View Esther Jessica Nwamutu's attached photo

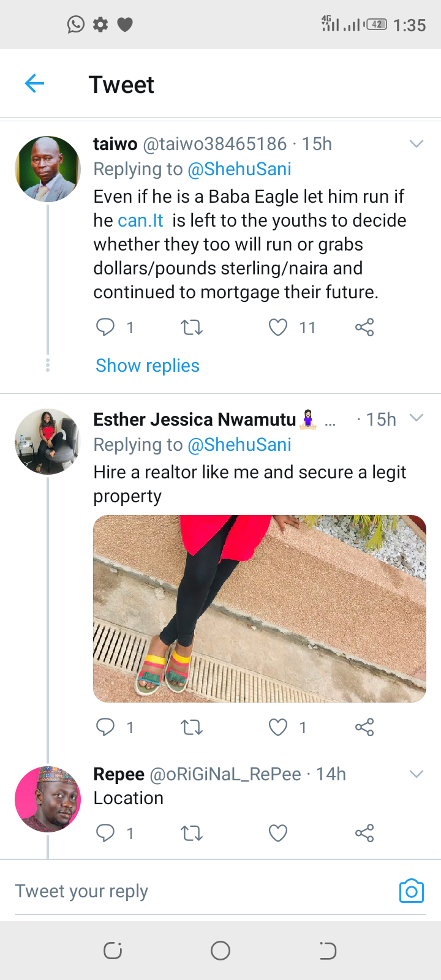[x=259, y=608]
